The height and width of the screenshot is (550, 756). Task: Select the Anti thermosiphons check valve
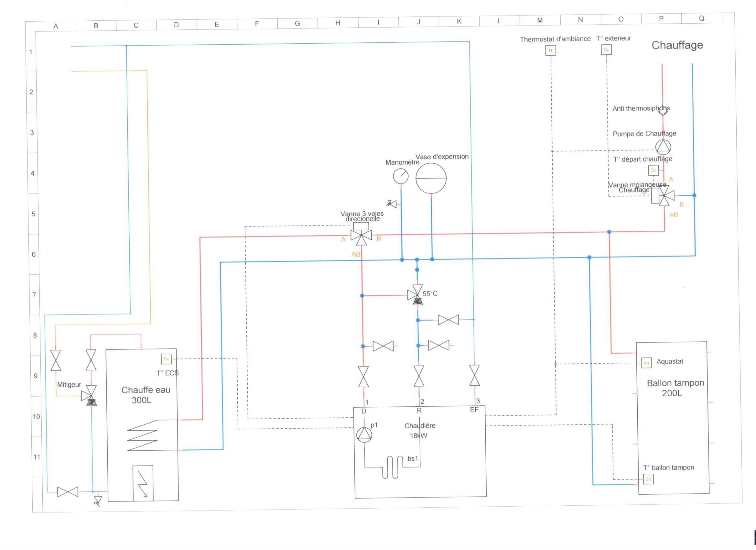tap(663, 111)
